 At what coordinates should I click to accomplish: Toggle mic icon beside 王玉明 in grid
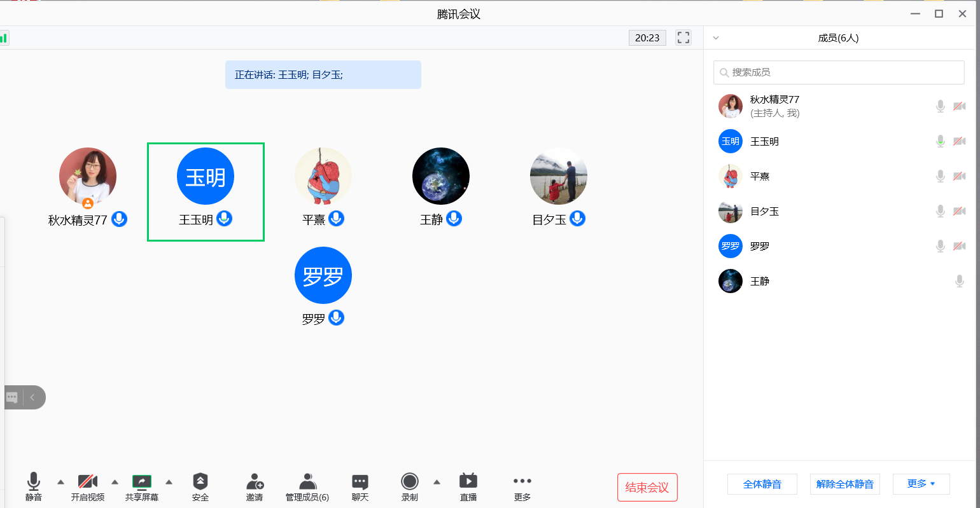(x=224, y=219)
